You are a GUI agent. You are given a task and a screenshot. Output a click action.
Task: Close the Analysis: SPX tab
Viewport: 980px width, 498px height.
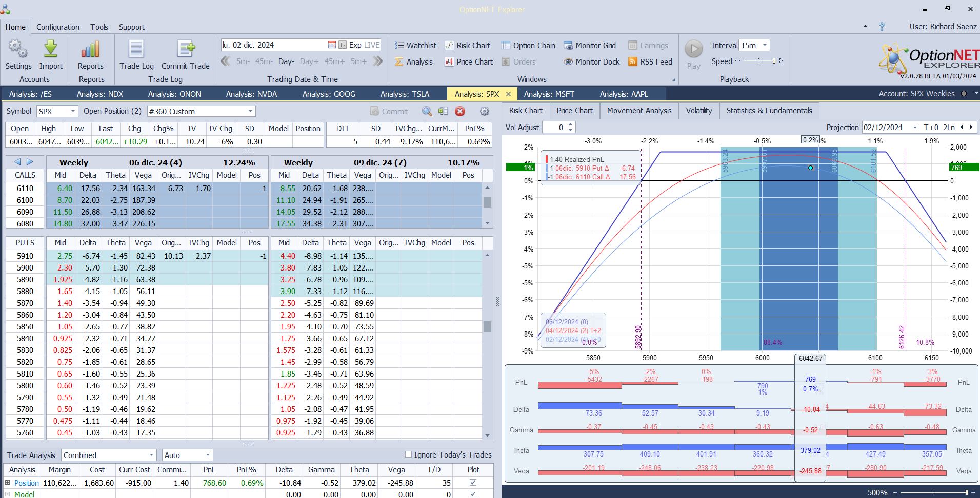508,94
